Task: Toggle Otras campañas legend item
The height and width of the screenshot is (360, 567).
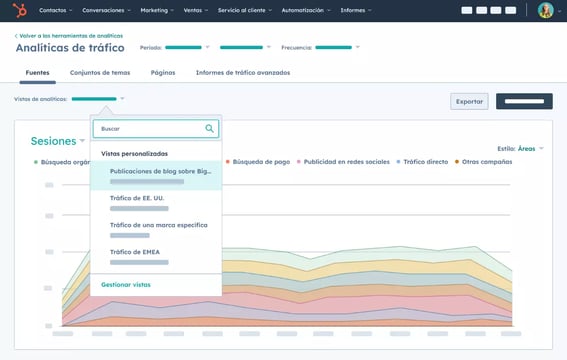Action: [x=483, y=162]
